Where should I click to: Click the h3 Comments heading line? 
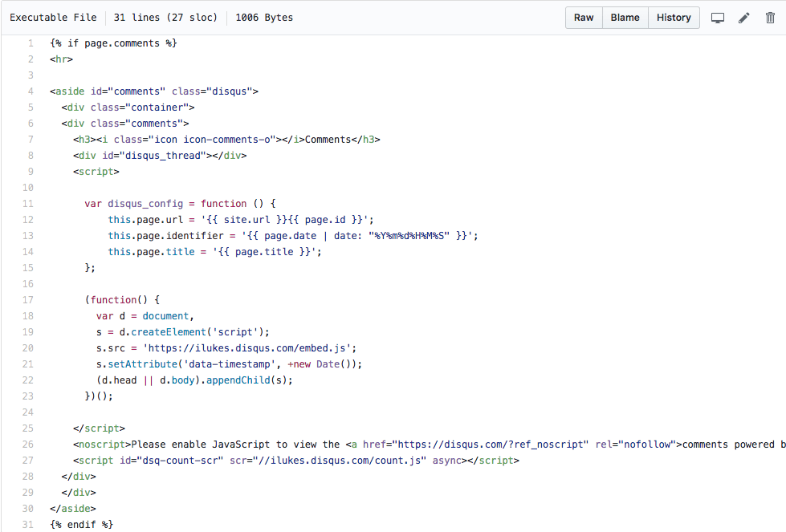click(x=226, y=140)
